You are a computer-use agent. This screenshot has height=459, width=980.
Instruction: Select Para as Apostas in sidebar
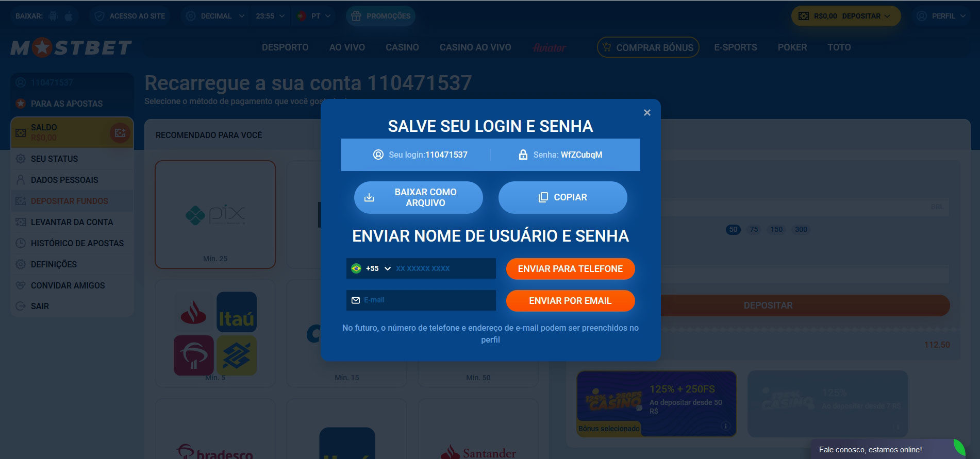tap(72, 104)
